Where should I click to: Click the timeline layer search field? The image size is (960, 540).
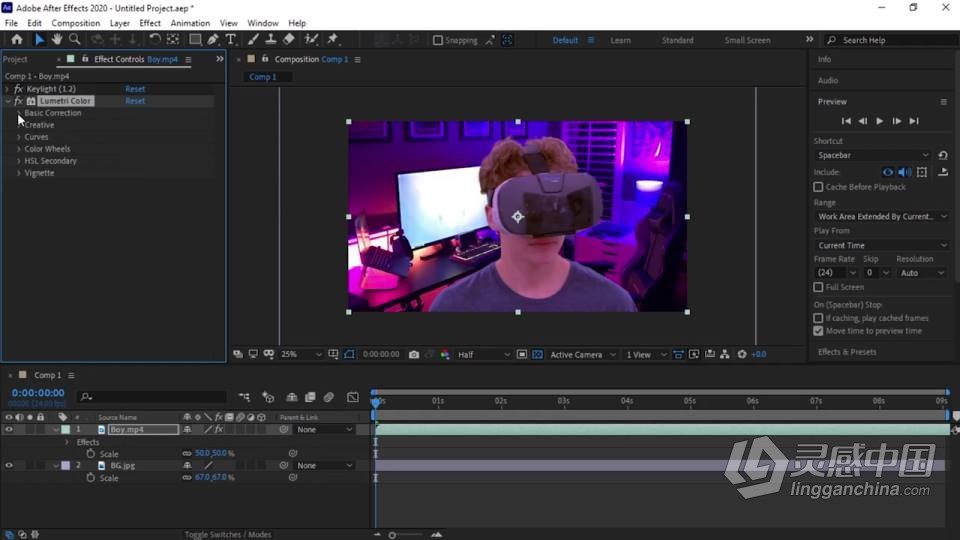[152, 397]
